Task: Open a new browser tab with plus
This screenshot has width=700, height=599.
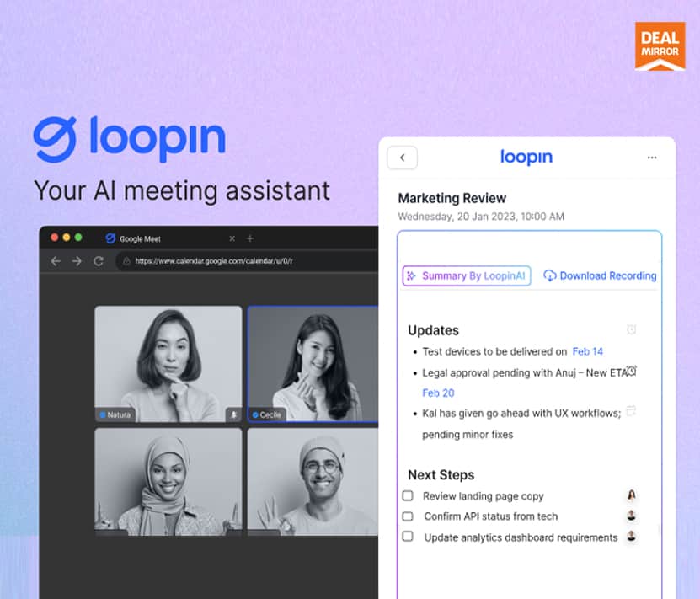Action: tap(249, 238)
